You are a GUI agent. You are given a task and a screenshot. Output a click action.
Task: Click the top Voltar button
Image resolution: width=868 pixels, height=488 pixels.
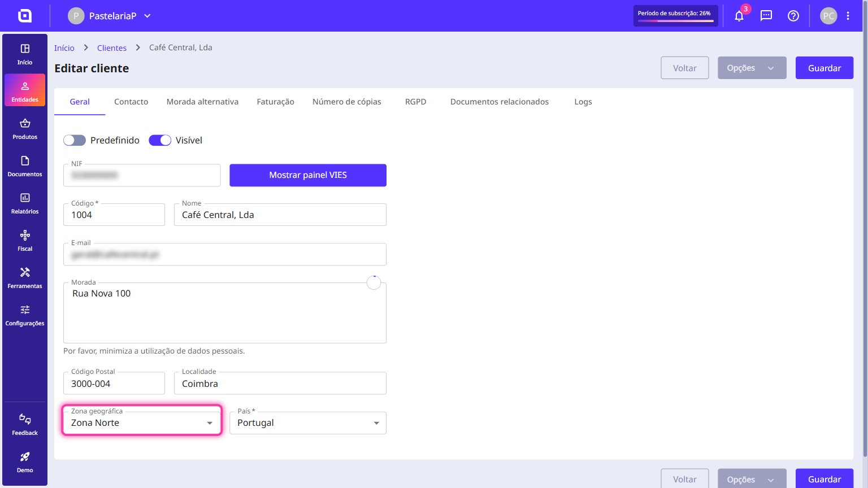tap(685, 68)
